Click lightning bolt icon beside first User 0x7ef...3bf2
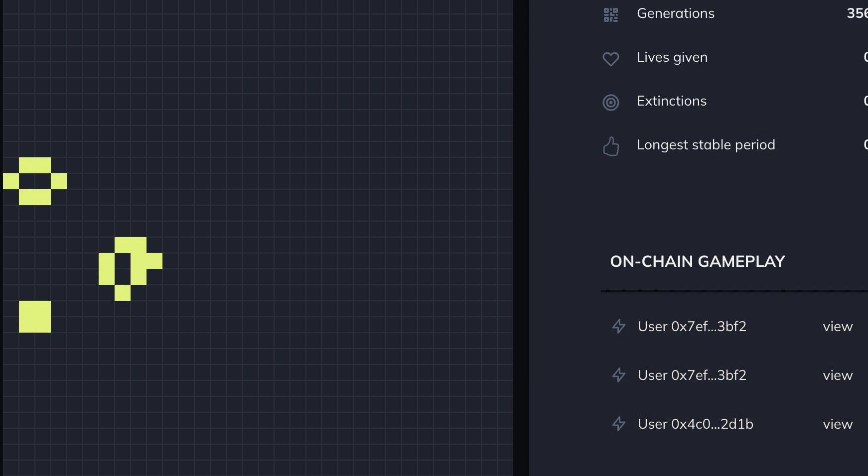 pyautogui.click(x=618, y=326)
